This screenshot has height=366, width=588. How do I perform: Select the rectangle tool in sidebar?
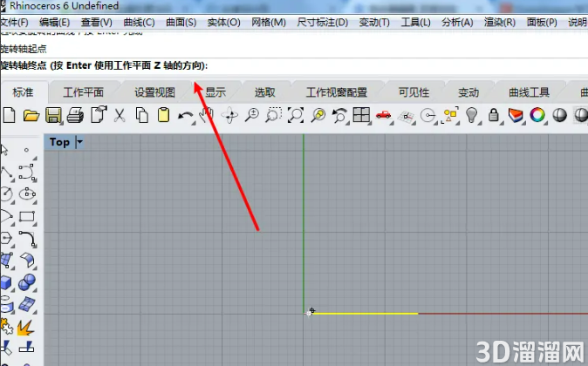[x=27, y=217]
